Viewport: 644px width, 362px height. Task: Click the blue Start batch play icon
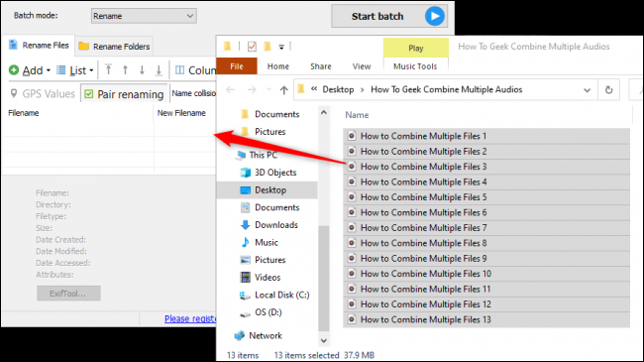point(435,17)
